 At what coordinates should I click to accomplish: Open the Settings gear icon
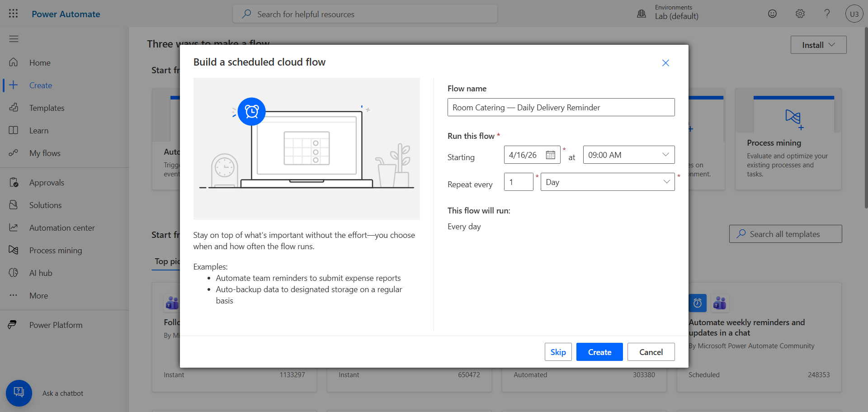click(800, 14)
